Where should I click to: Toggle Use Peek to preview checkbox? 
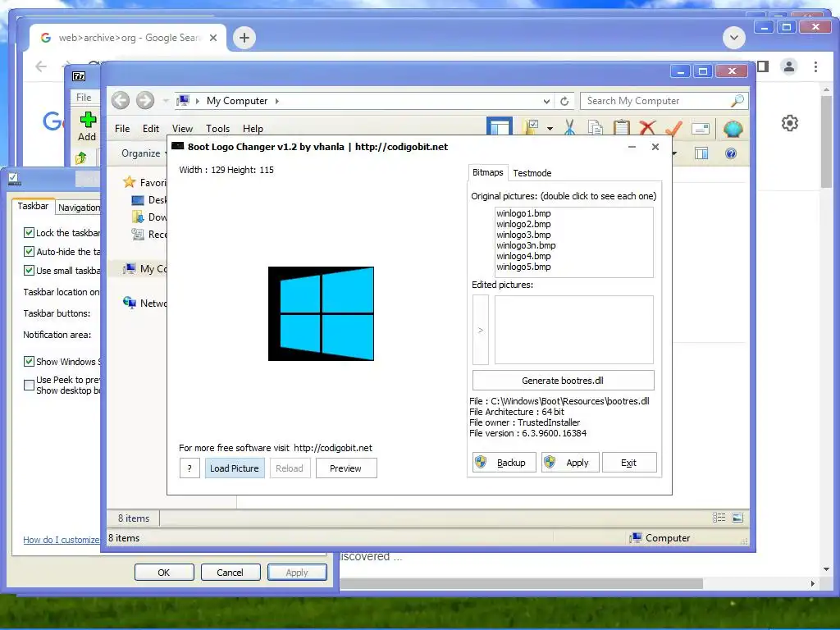coord(29,385)
